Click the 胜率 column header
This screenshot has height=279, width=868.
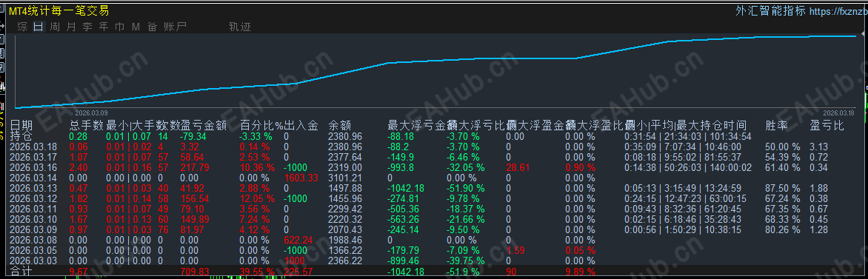[777, 126]
